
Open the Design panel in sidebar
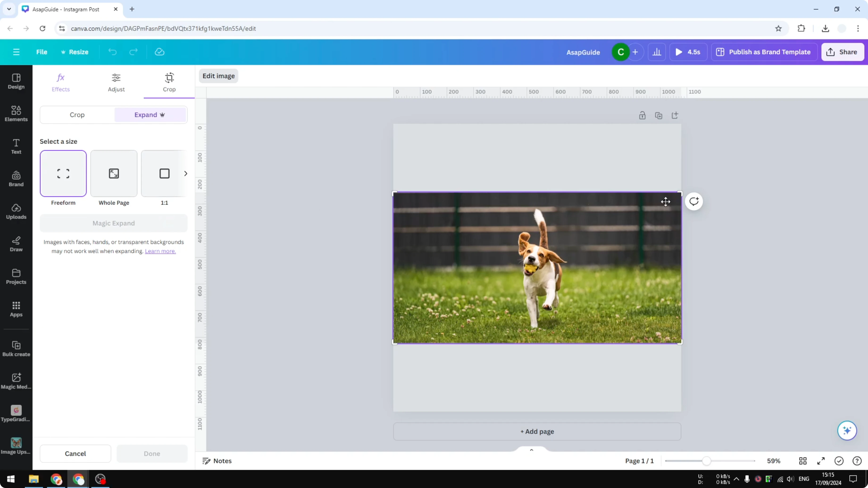coord(16,82)
